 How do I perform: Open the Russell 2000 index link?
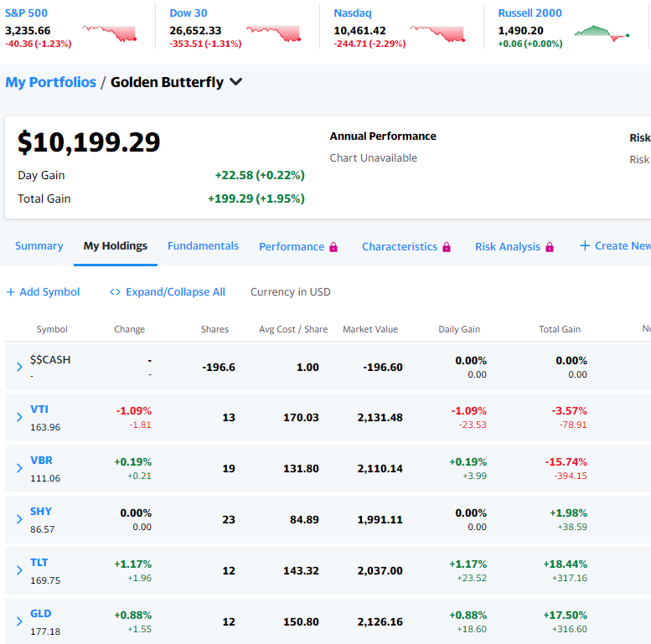pos(530,13)
